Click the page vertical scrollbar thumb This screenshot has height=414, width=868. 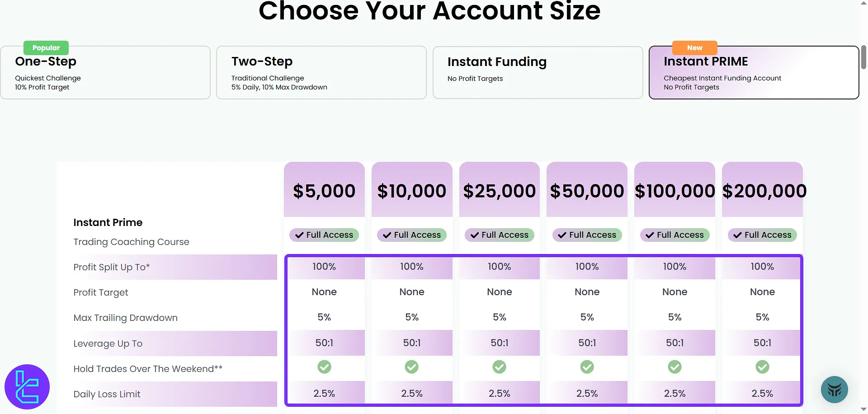(x=863, y=57)
